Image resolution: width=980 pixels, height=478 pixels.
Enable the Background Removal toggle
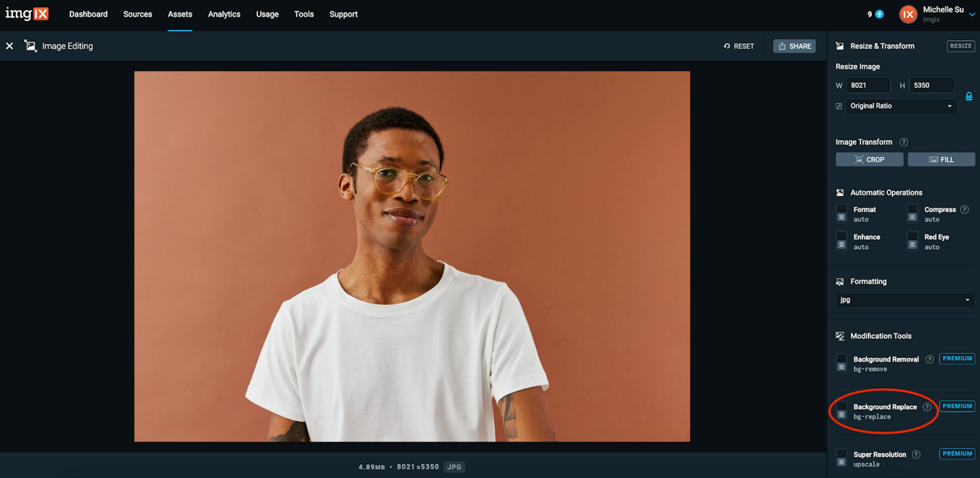tap(841, 363)
